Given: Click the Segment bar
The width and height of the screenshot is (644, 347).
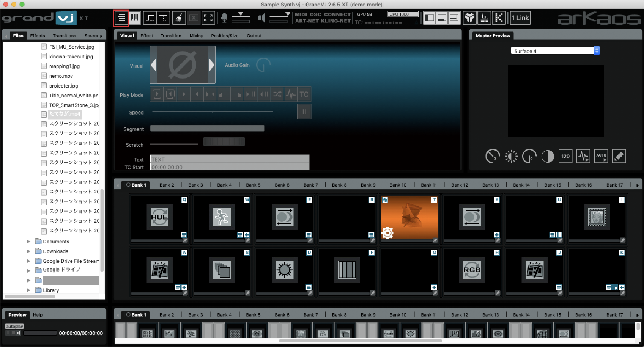Looking at the screenshot, I should click(x=207, y=128).
